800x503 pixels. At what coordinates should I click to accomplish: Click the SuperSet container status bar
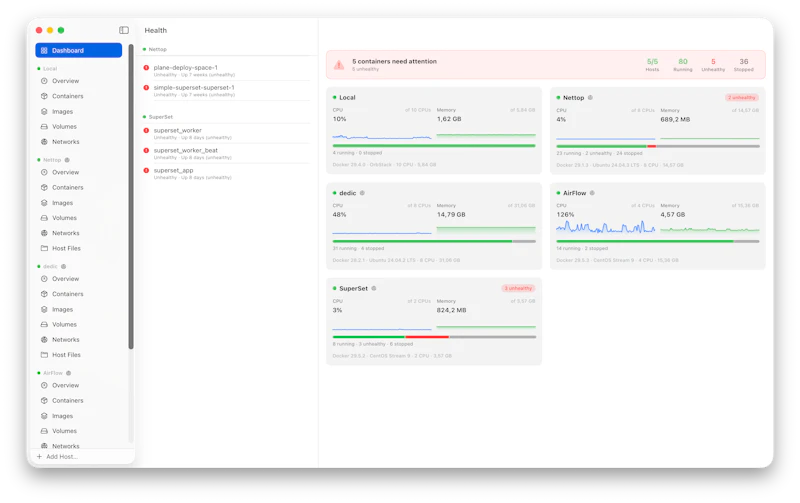pos(434,337)
